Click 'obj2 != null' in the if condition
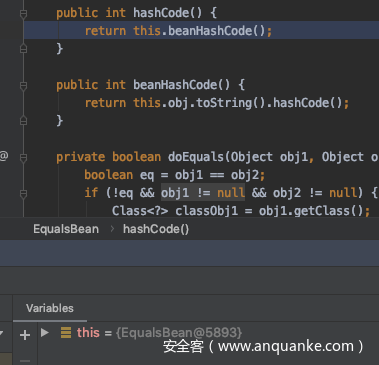Image resolution: width=379 pixels, height=365 pixels. pos(315,193)
